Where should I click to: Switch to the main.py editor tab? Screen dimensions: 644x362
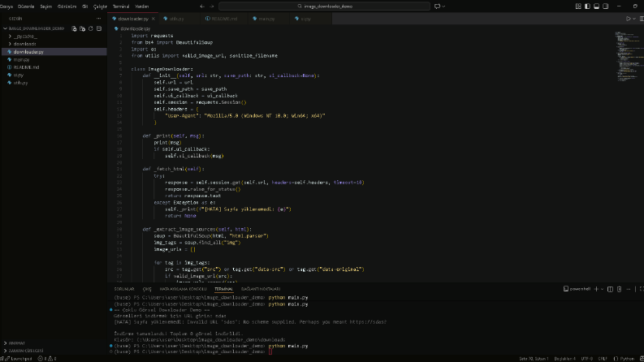(x=267, y=19)
